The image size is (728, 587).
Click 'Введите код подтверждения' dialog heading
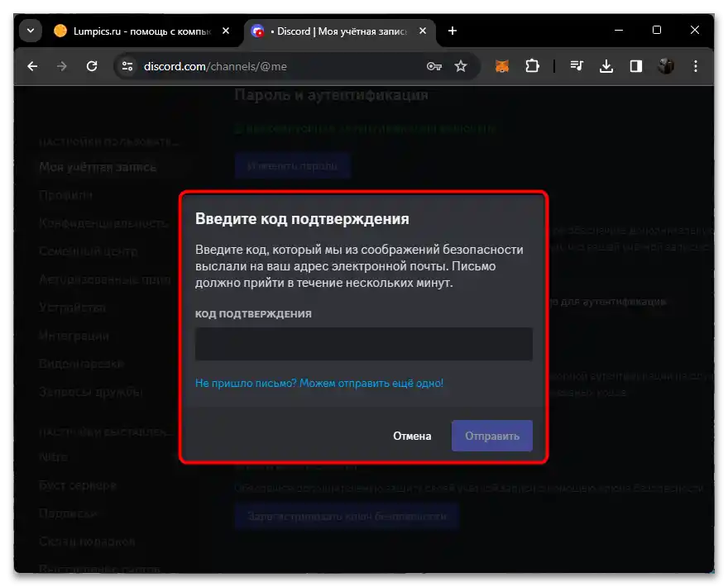(302, 218)
